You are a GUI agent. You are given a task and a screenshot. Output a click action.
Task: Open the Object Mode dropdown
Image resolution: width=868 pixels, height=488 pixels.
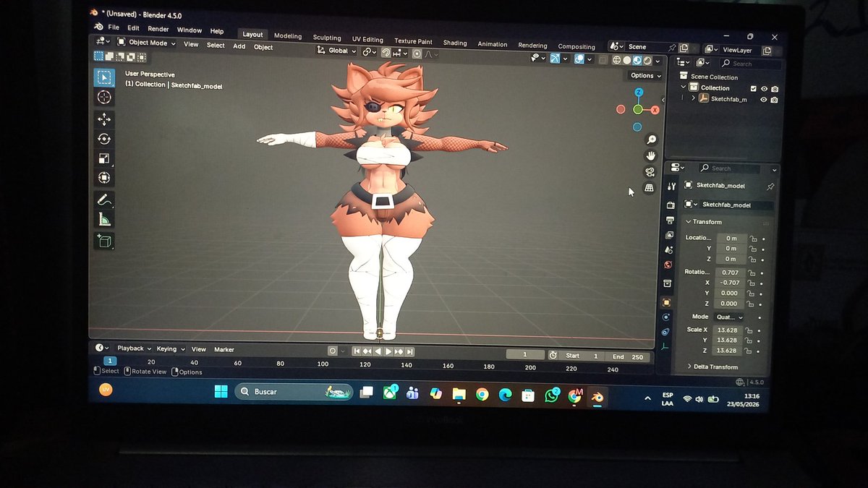point(146,43)
